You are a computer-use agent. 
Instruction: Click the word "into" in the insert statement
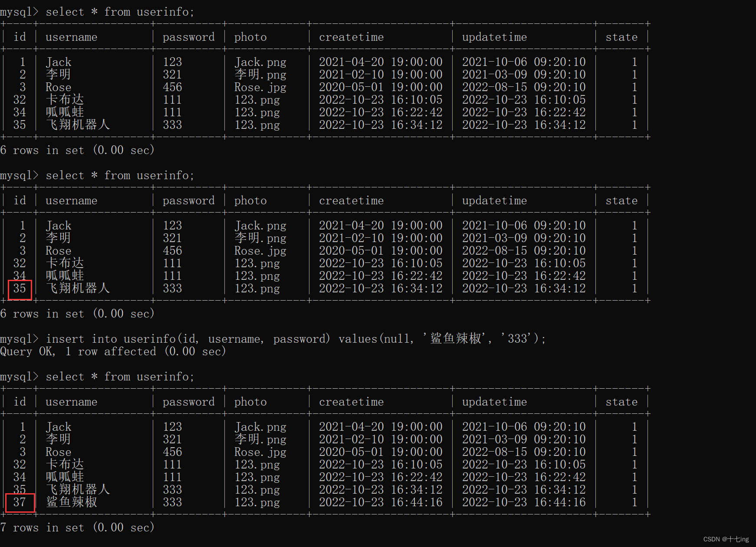pyautogui.click(x=104, y=339)
